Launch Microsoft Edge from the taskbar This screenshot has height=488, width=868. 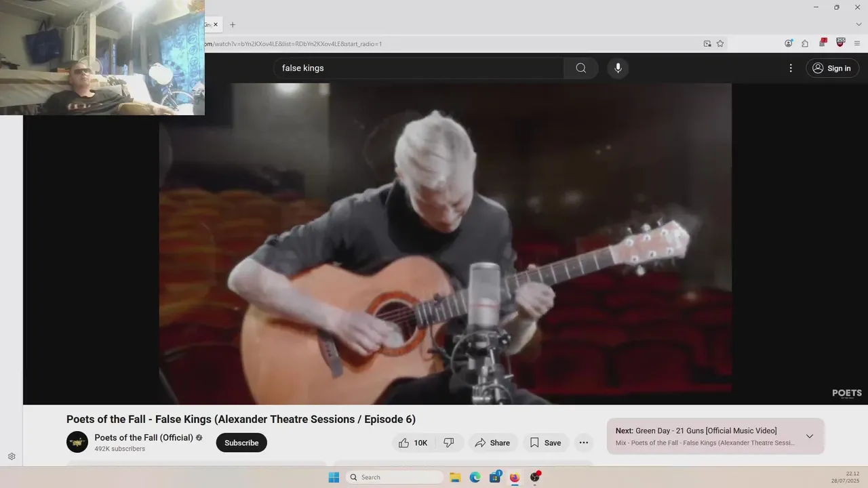475,477
